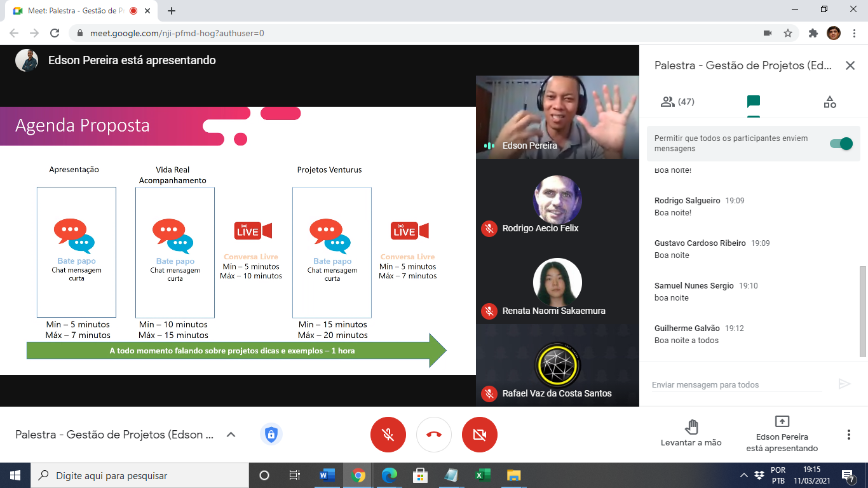Turn on the camera in call controls
Viewport: 868px width, 488px height.
480,435
